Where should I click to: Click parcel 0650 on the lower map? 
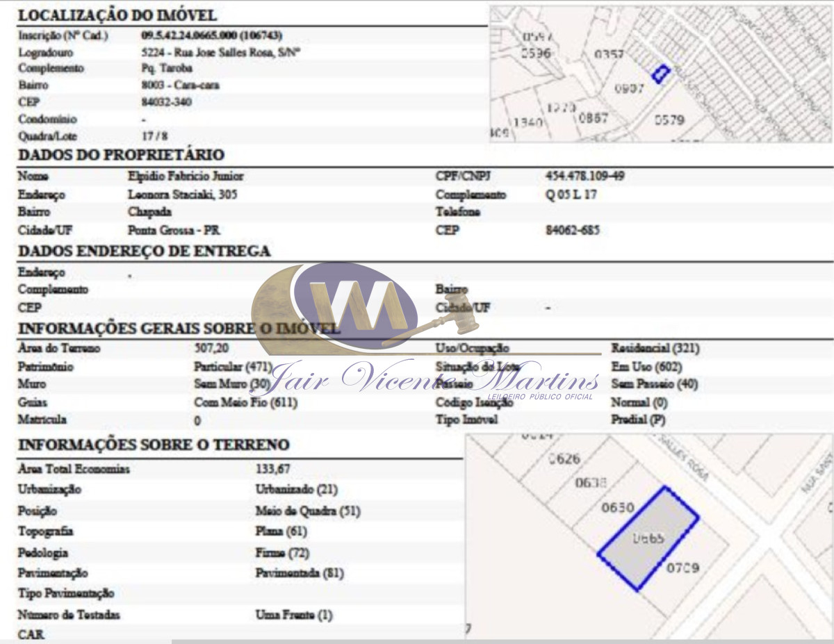(x=617, y=508)
